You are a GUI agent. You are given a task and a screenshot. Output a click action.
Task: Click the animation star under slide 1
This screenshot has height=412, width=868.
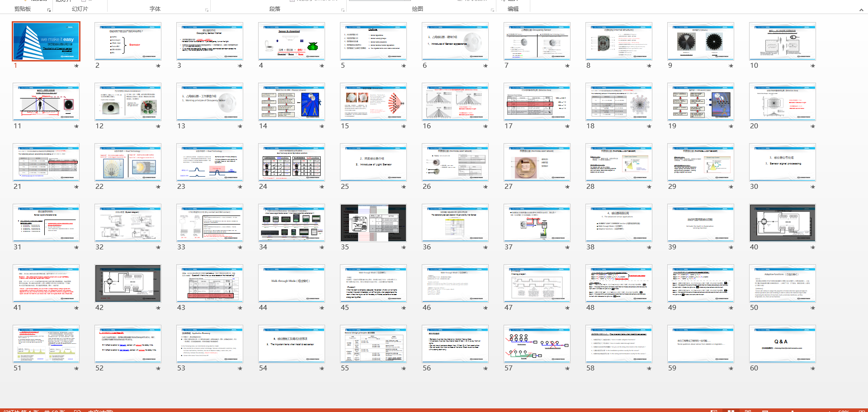[x=76, y=66]
